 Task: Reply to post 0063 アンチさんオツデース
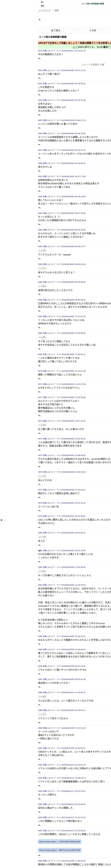pyautogui.click(x=39, y=259)
